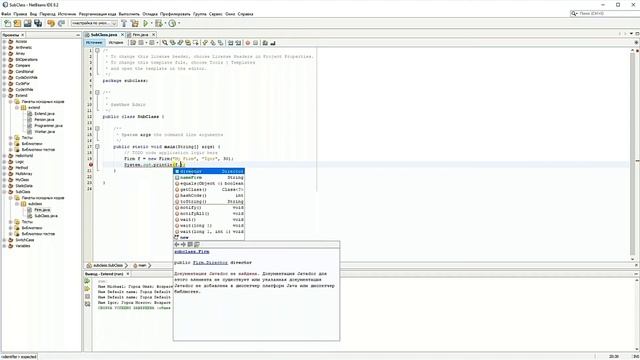The image size is (640, 360).
Task: Follow the Firm.Director link in Javadoc popup
Action: [210, 263]
